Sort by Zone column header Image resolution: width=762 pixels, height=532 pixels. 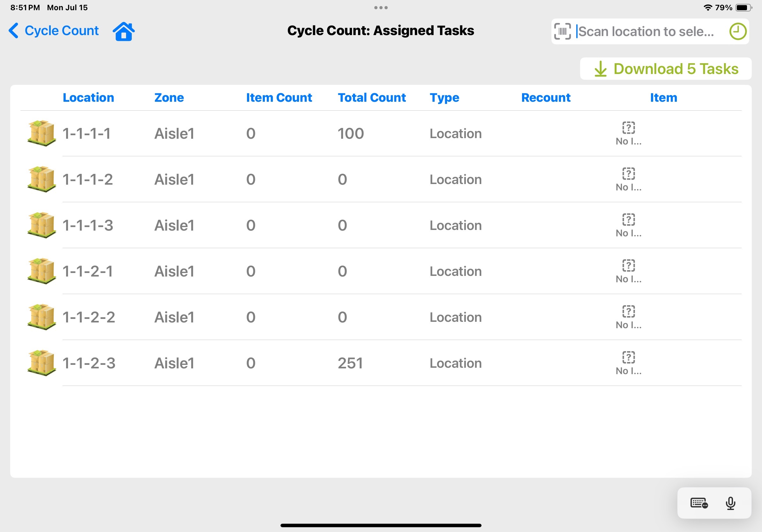tap(169, 98)
